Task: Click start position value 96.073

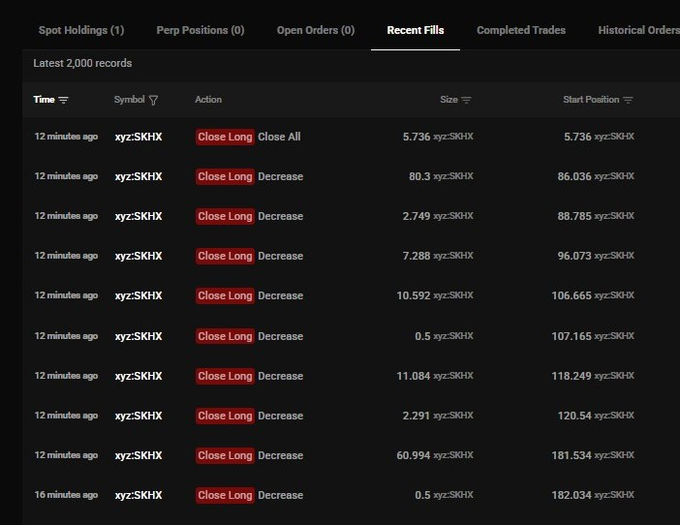Action: [574, 256]
